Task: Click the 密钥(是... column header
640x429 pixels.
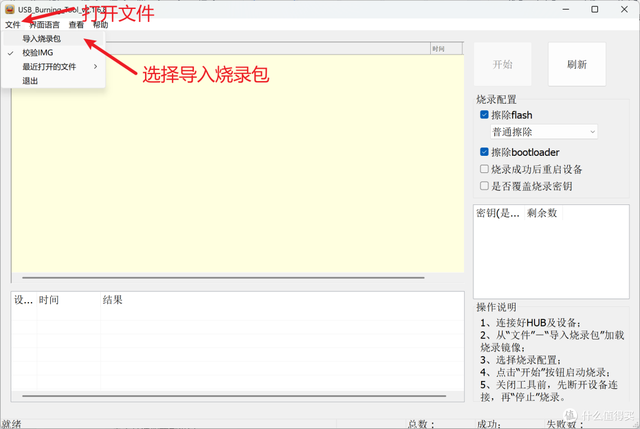Action: [498, 213]
